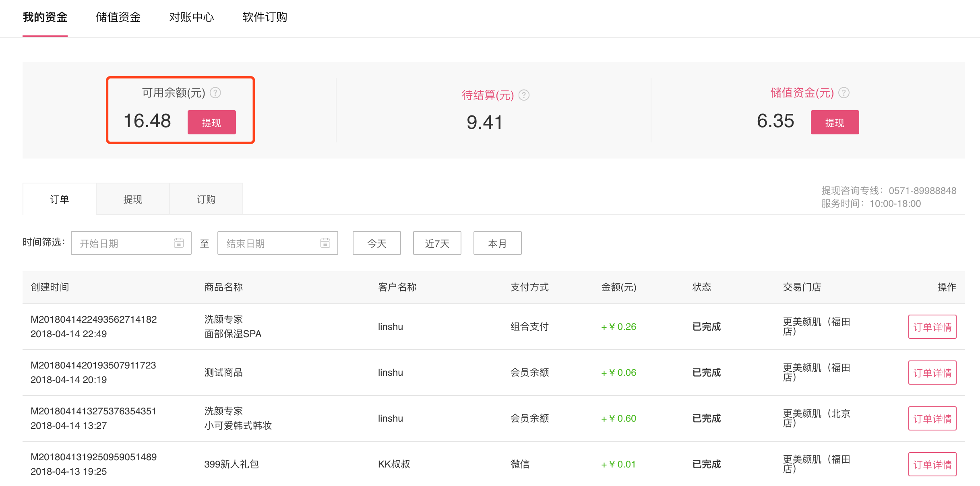
Task: Filter orders by 今天
Action: coord(376,243)
